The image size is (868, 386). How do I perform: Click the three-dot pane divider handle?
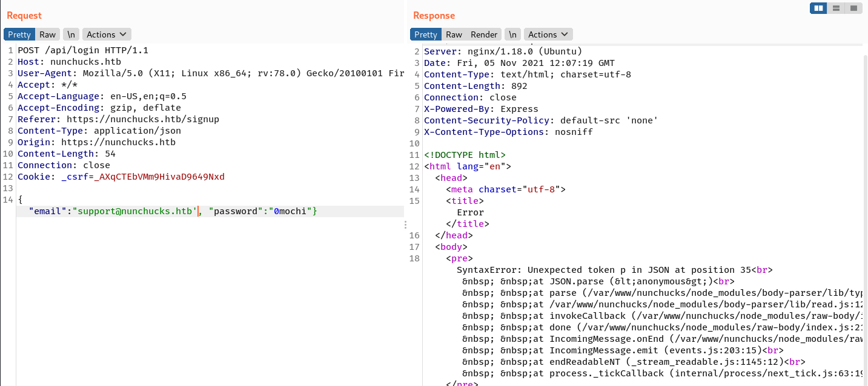[406, 225]
